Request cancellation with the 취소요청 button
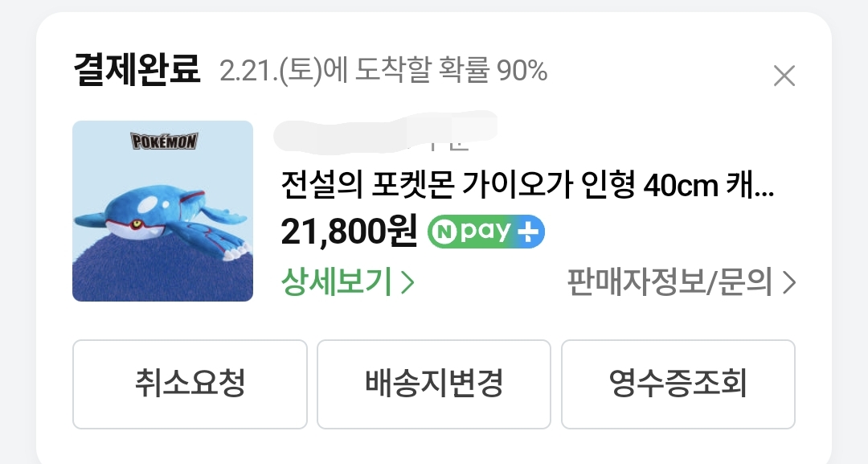This screenshot has height=464, width=868. 190,384
